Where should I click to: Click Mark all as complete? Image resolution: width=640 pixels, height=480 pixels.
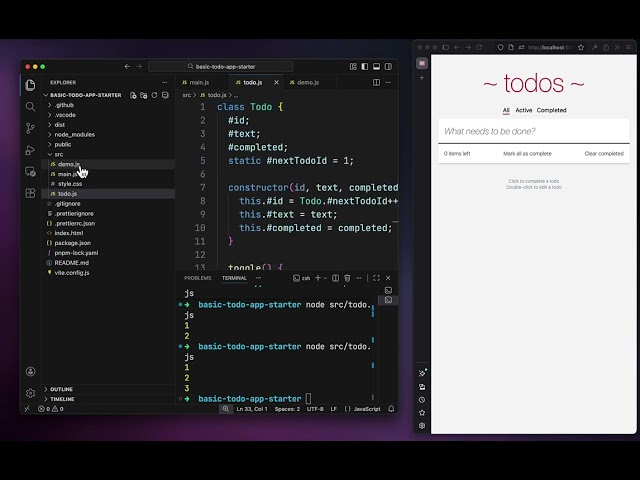pos(527,154)
